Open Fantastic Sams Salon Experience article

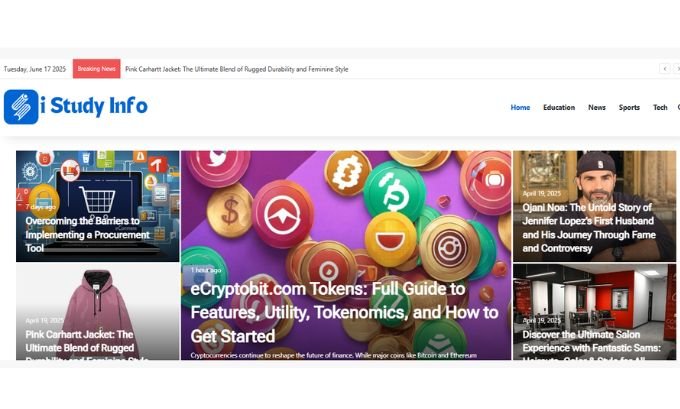click(592, 346)
